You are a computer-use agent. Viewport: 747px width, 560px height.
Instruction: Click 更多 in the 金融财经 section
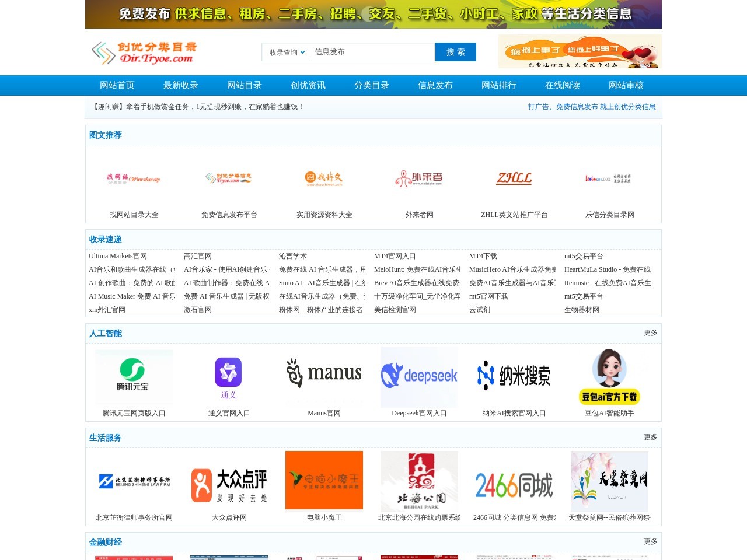tap(651, 541)
